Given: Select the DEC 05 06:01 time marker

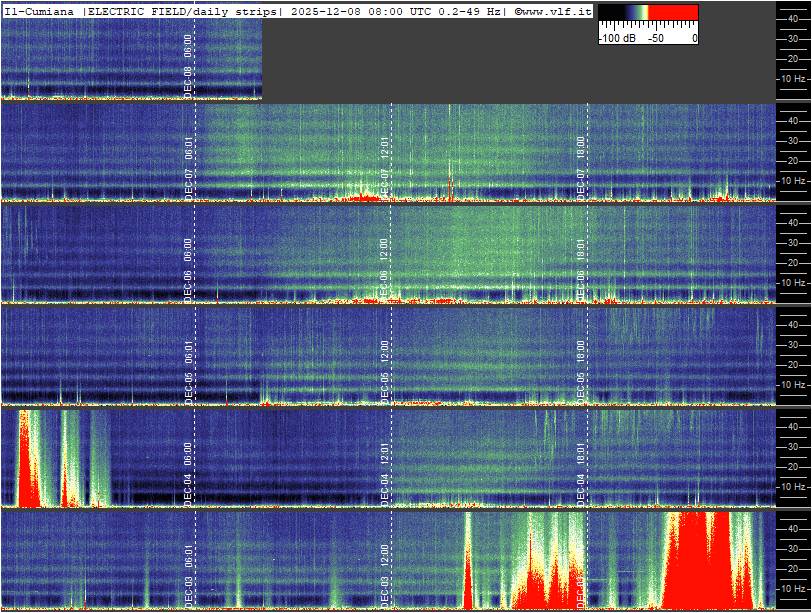Looking at the screenshot, I should coord(188,370).
